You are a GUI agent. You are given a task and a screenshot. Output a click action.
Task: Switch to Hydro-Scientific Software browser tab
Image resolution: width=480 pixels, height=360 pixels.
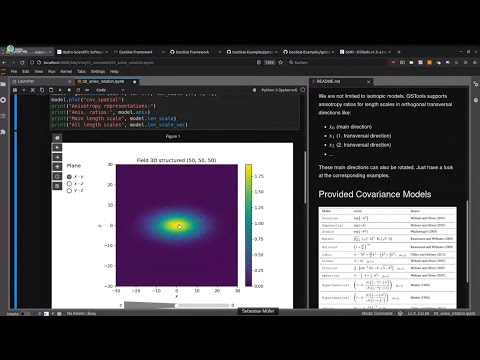(x=83, y=52)
